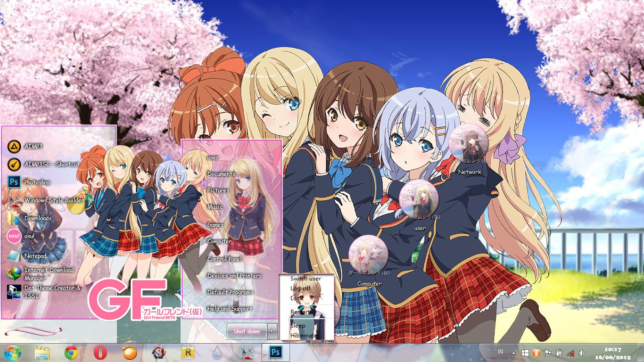The height and width of the screenshot is (362, 644).
Task: Launch Internet Download Manager
Action: click(41, 274)
